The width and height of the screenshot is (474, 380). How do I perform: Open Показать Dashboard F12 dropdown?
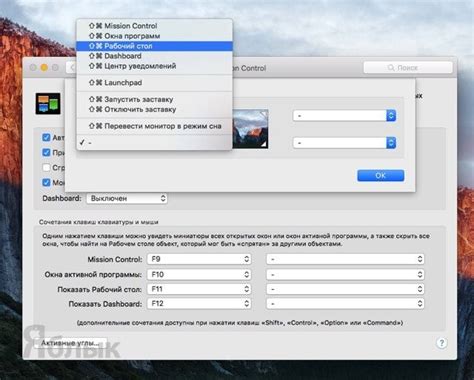199,304
